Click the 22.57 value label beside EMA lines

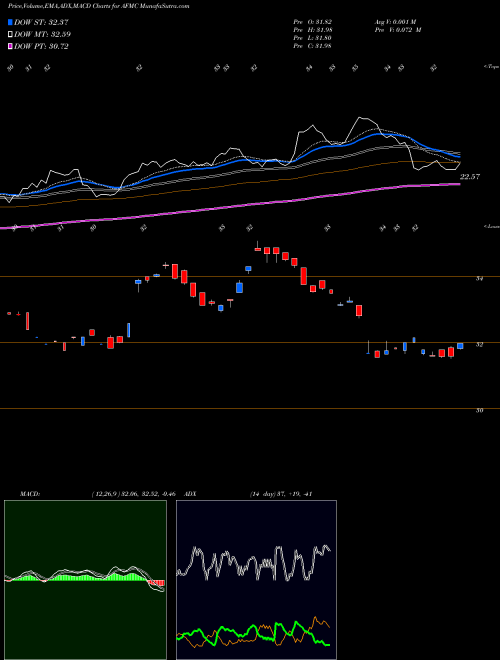click(470, 177)
